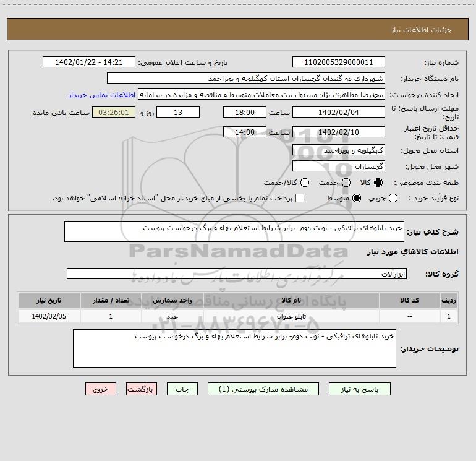The image size is (476, 461).
Task: Click the تابلو عنوان item cell
Action: [291, 316]
